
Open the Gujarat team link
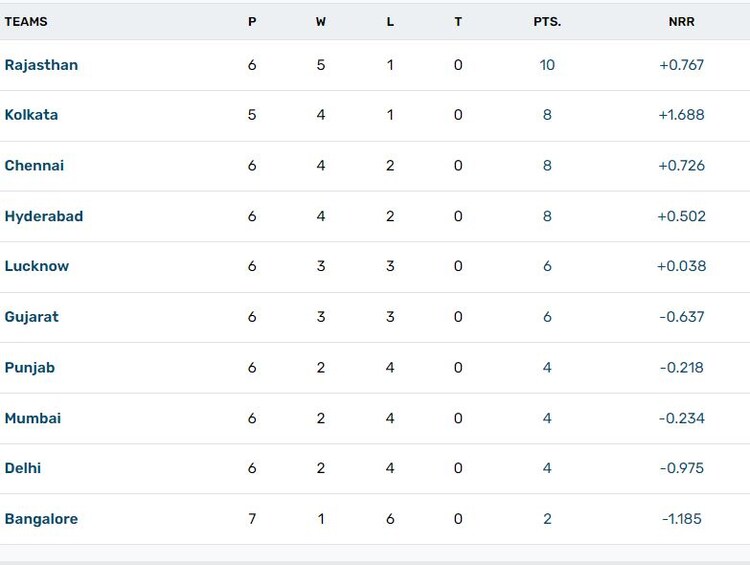(x=32, y=317)
